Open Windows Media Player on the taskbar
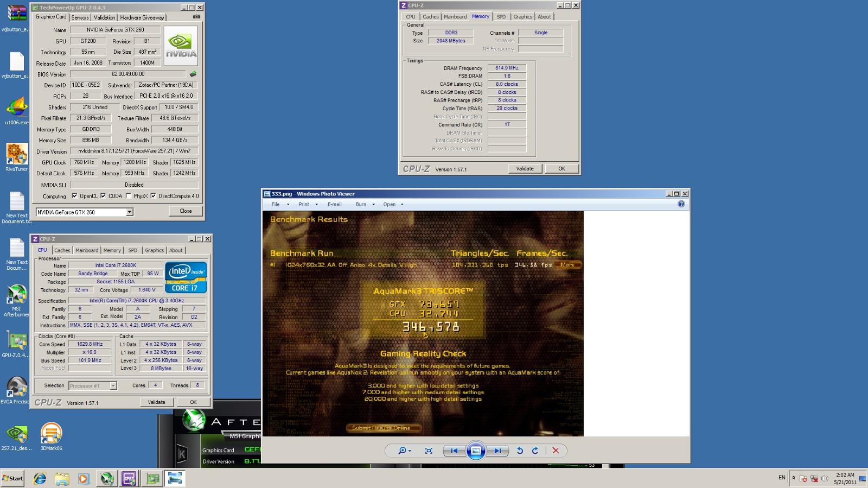The height and width of the screenshot is (488, 868). coord(83,478)
